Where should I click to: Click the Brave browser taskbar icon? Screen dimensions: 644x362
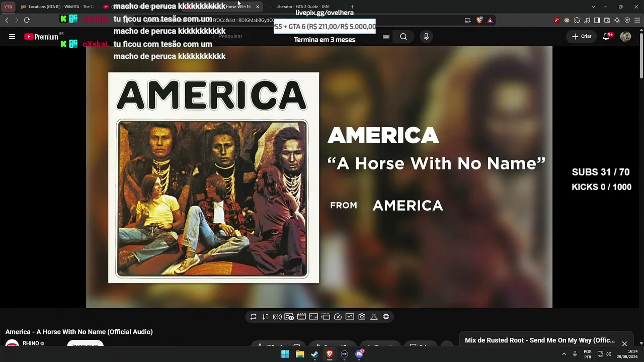(330, 354)
